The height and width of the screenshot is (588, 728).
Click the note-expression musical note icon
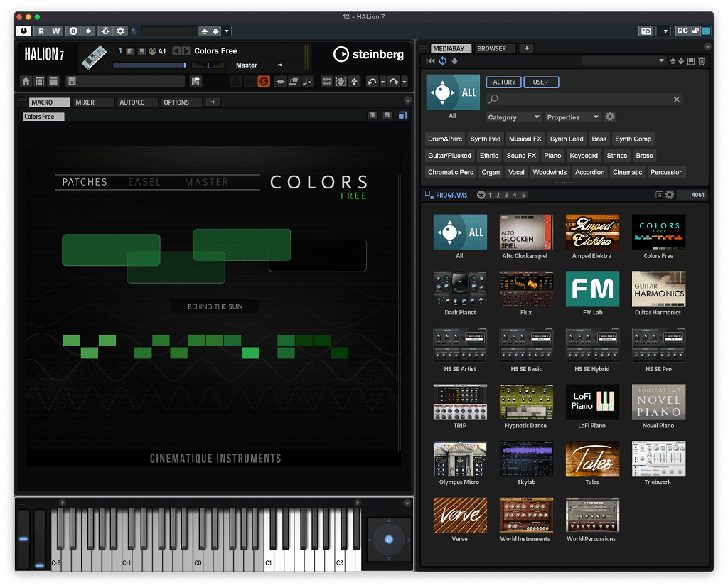307,81
